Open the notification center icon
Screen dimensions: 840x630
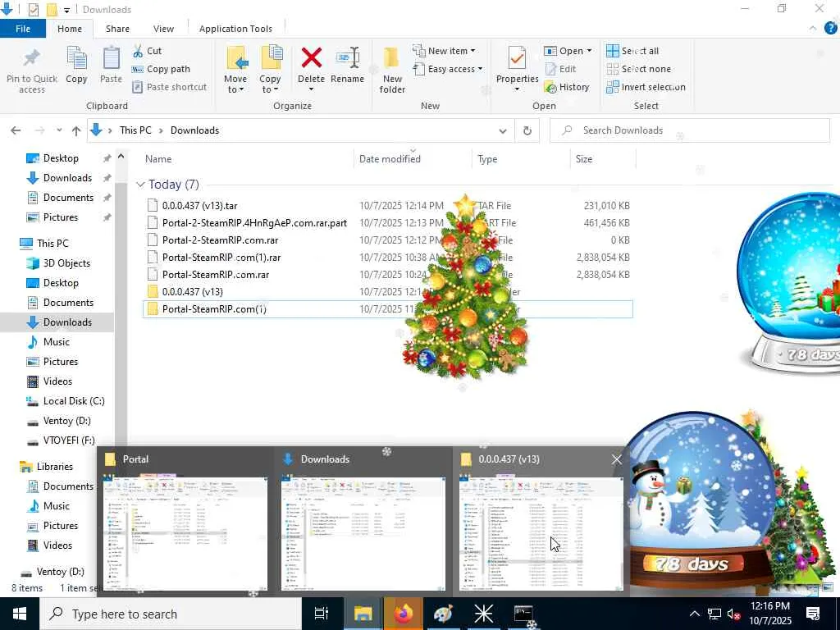(x=813, y=614)
